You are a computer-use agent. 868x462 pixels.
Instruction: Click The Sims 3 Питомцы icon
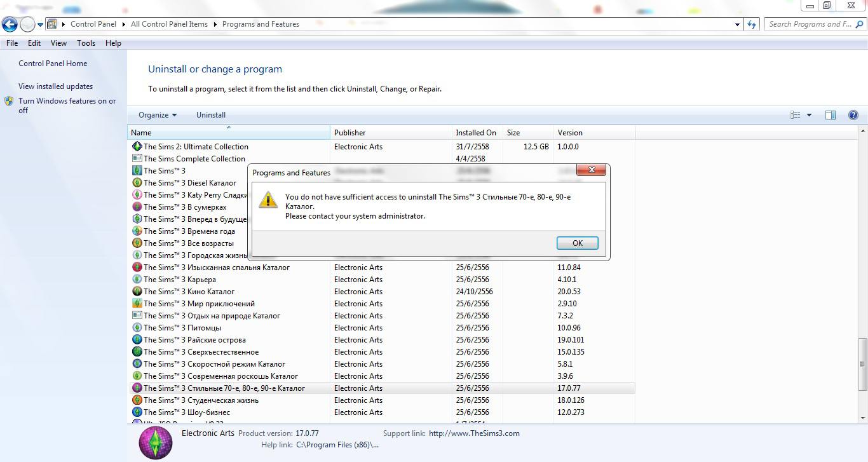point(137,328)
